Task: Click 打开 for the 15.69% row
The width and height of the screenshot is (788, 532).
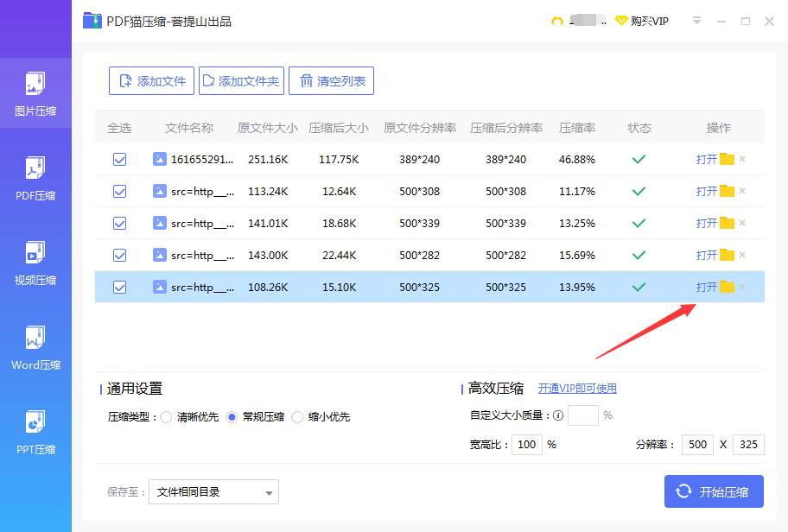Action: [x=706, y=255]
